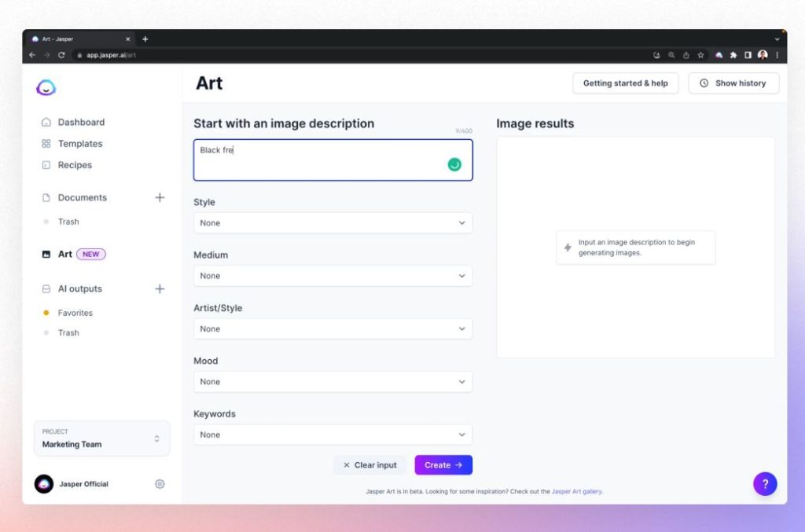The width and height of the screenshot is (805, 532).
Task: Open the purple help question-mark bubble
Action: tap(765, 484)
